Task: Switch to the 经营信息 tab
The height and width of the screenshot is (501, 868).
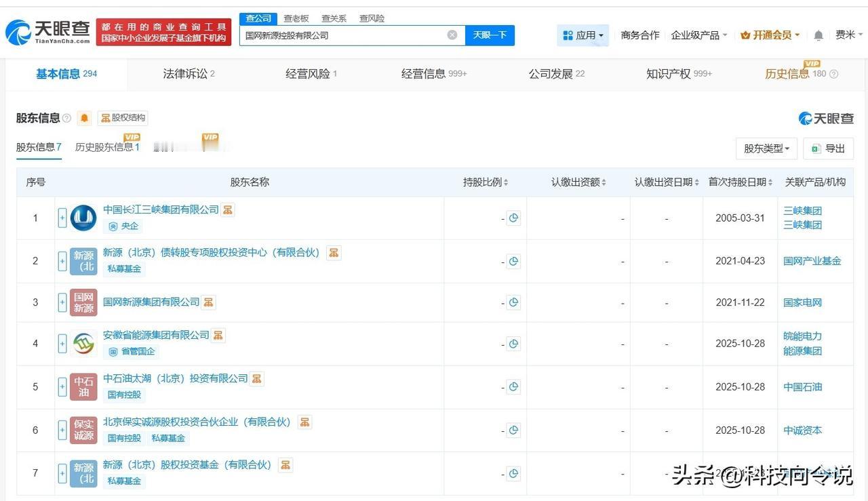Action: pos(434,74)
